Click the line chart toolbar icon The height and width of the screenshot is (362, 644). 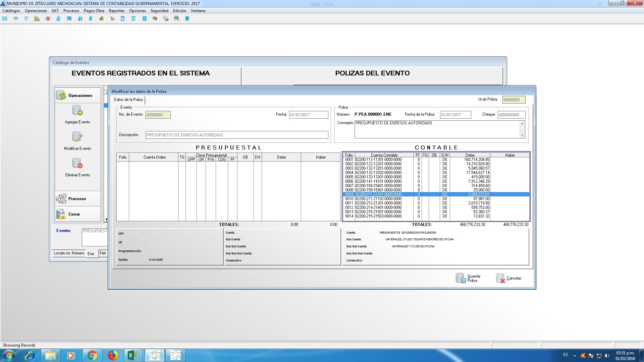tap(69, 18)
